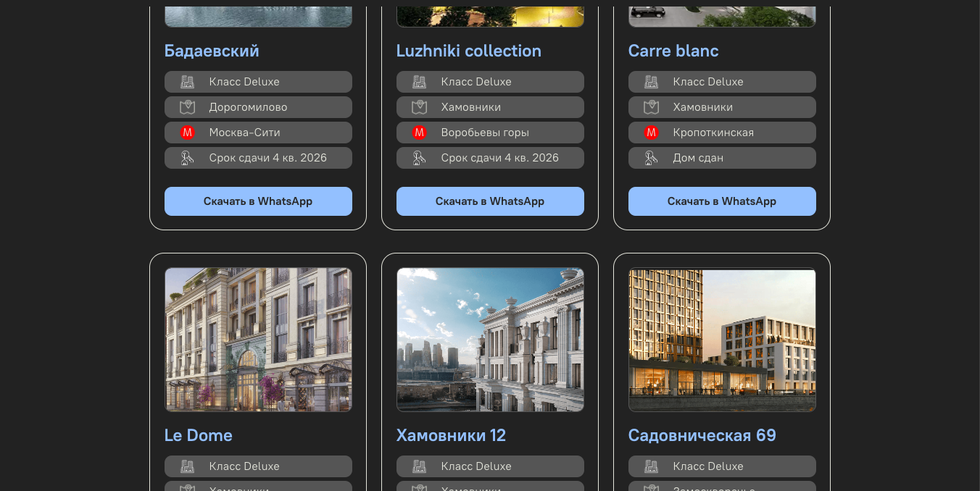Click the map icon next to Замоскворечье
Image resolution: width=980 pixels, height=491 pixels.
coord(652,487)
